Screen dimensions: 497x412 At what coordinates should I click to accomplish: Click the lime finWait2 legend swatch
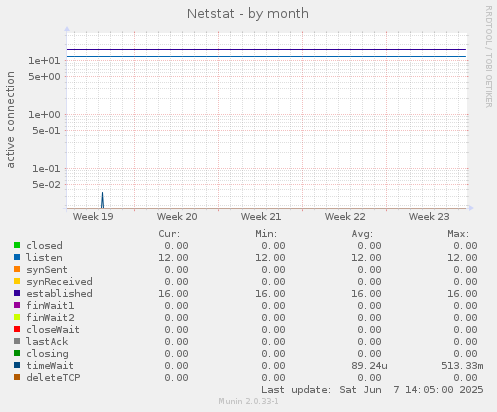(x=17, y=317)
